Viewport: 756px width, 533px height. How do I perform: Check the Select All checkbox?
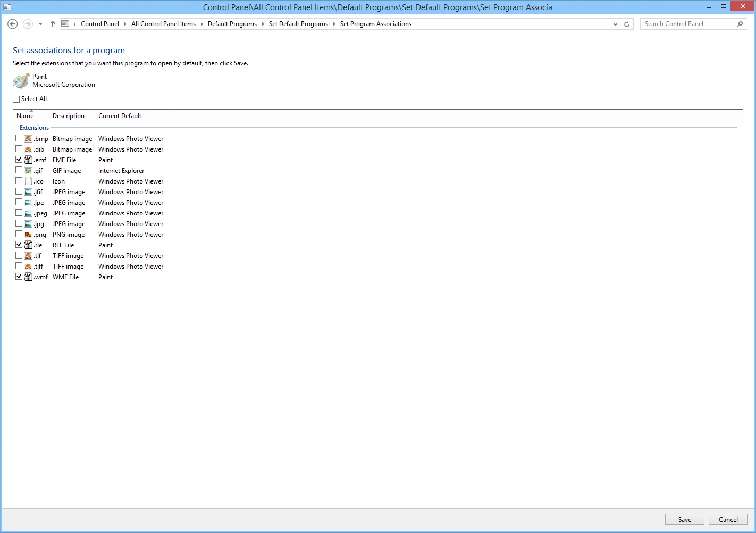coord(16,99)
